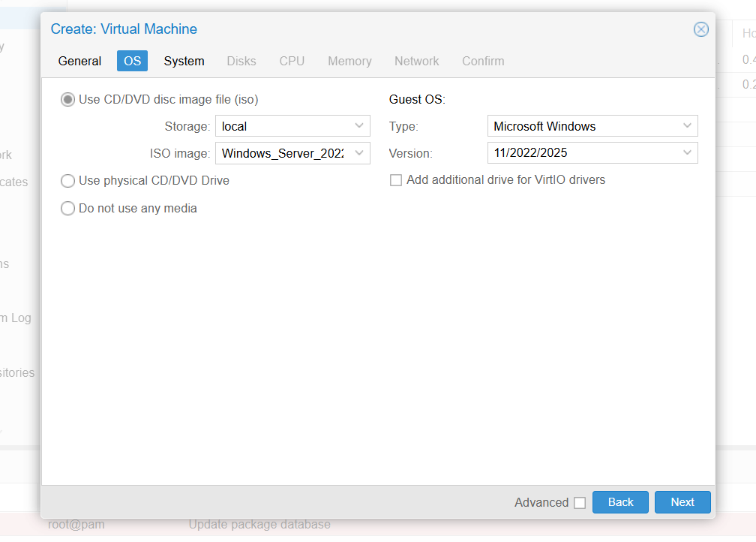Open the Version dropdown showing 11/2022/2025
Screen dimensions: 756x542
tap(687, 153)
